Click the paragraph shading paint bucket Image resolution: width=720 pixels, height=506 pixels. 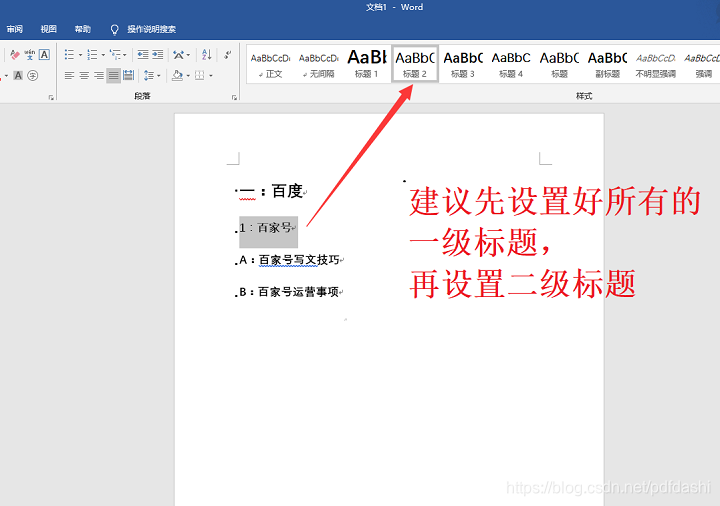177,75
